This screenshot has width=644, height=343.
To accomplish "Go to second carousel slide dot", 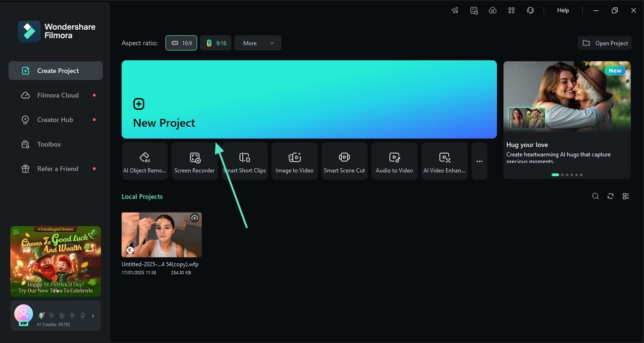I will (x=562, y=175).
